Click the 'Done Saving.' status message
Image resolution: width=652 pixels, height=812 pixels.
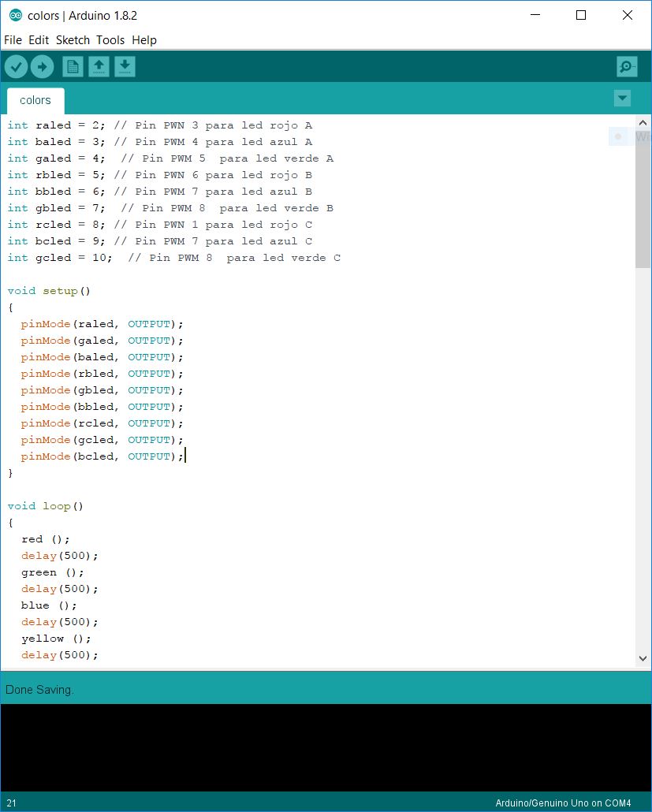click(40, 690)
